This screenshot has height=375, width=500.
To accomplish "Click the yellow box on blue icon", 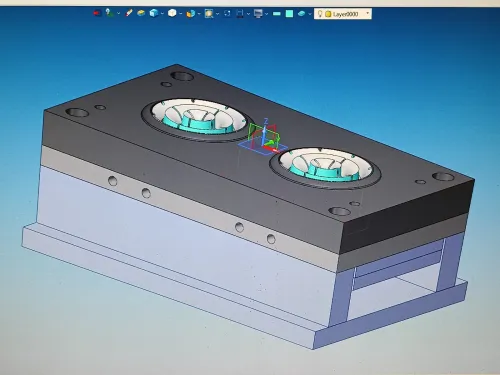I will pos(141,13).
